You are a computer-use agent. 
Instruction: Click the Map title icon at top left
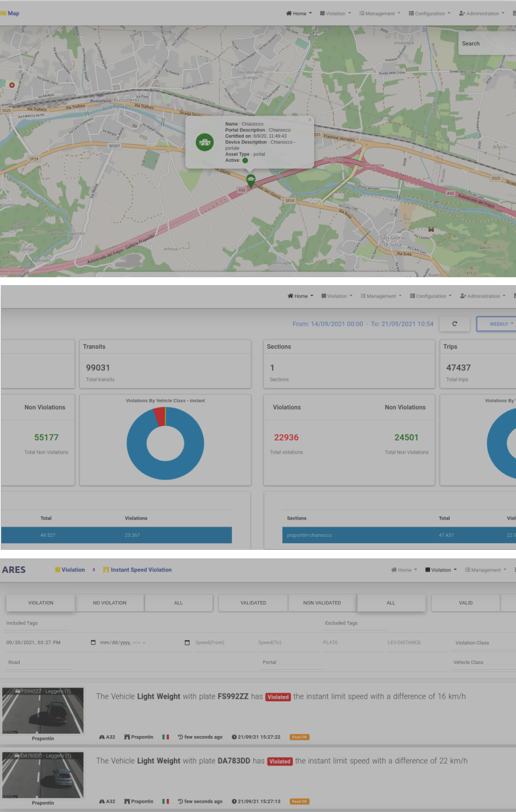pyautogui.click(x=3, y=13)
